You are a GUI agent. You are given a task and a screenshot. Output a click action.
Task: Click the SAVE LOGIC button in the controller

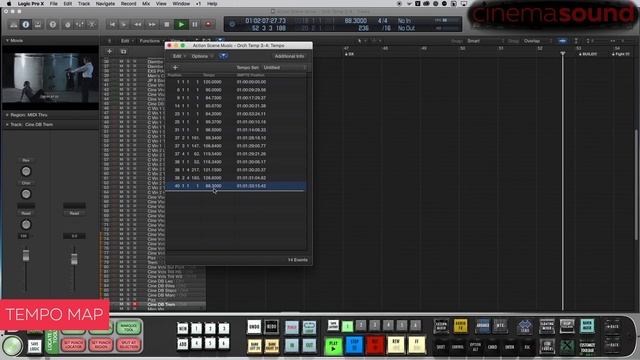coord(34,346)
